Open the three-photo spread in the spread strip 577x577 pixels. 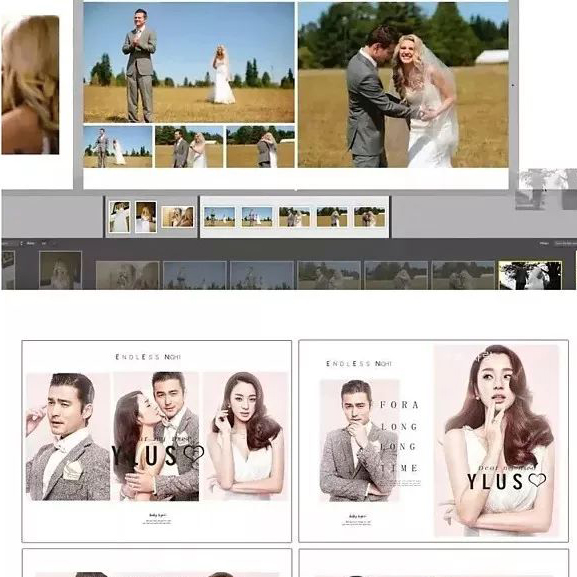(151, 217)
